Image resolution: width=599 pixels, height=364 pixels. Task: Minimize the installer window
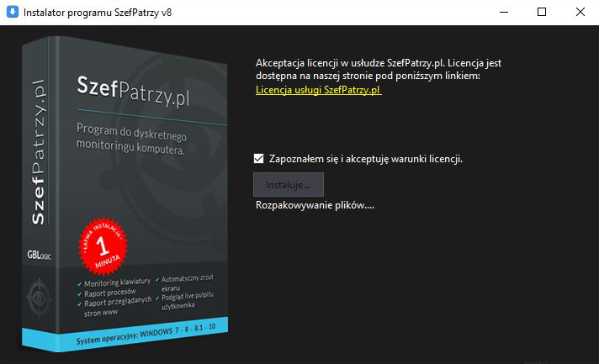pos(504,13)
